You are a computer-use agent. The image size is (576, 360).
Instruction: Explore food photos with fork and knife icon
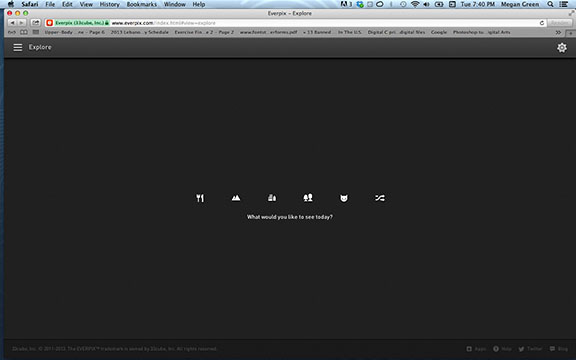(x=200, y=198)
